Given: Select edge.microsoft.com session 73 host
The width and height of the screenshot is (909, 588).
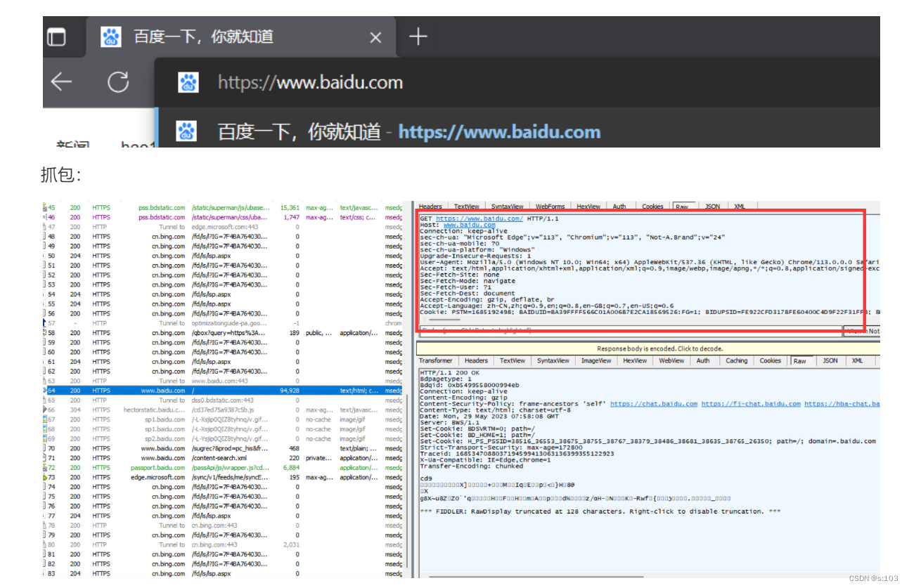Looking at the screenshot, I should point(157,477).
